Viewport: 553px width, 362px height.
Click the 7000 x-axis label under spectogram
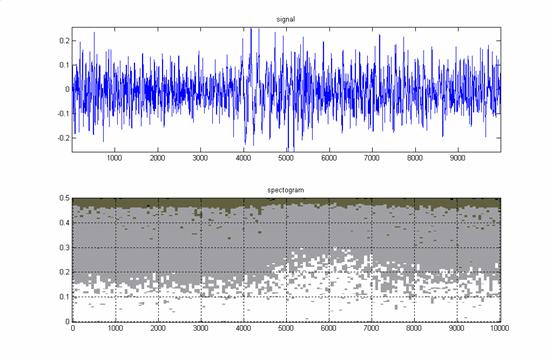tap(371, 328)
